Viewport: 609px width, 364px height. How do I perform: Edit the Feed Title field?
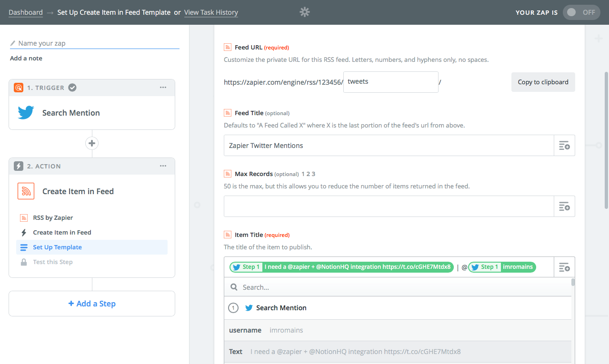tap(389, 146)
